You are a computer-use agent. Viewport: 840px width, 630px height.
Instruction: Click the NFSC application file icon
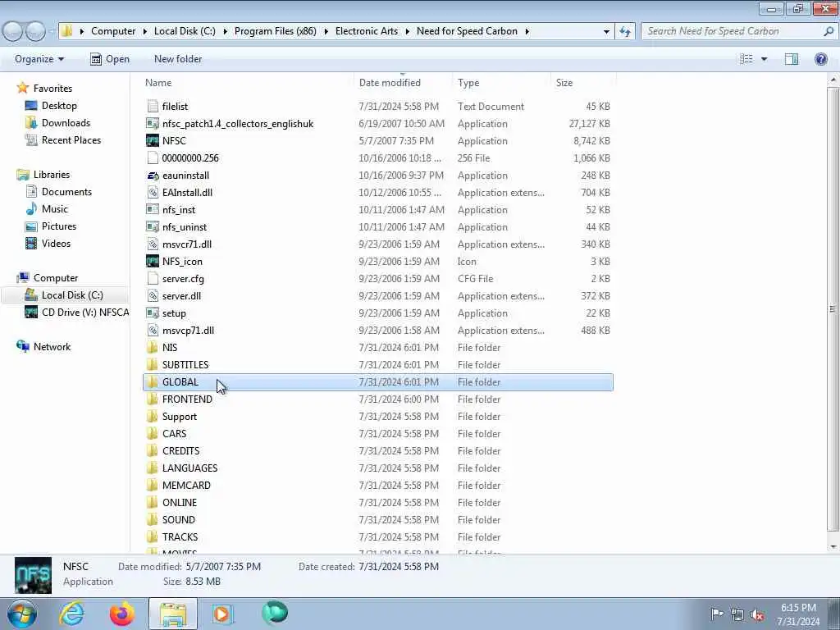153,141
